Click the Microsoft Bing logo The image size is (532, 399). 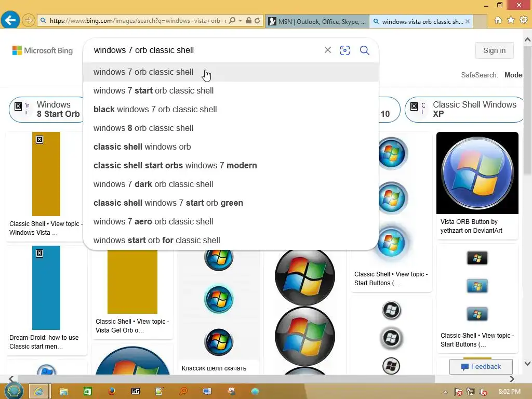click(43, 50)
